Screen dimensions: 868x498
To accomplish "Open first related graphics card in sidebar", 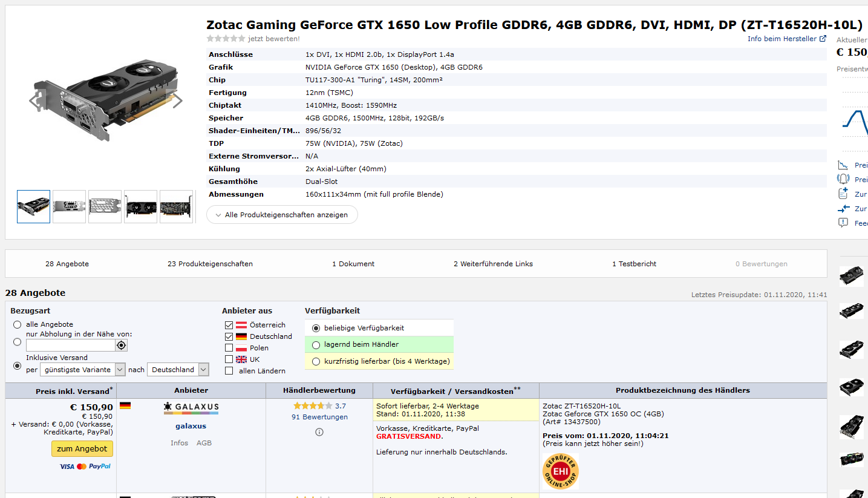I will click(852, 276).
